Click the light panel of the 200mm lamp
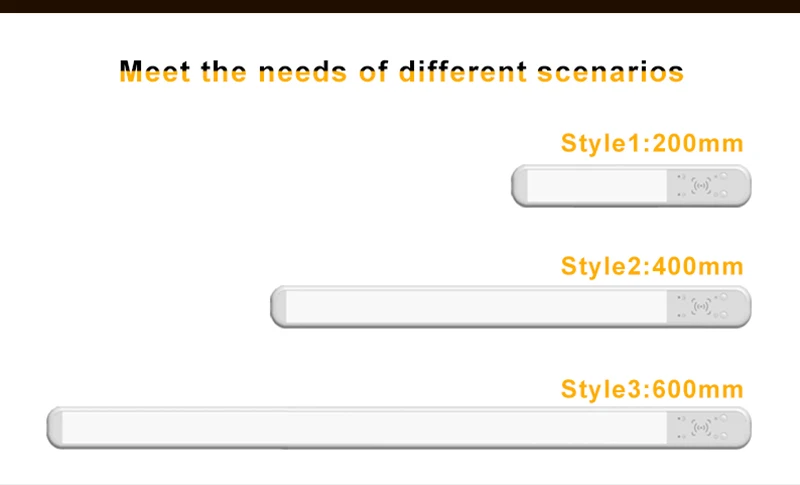Image resolution: width=800 pixels, height=485 pixels. coord(597,186)
